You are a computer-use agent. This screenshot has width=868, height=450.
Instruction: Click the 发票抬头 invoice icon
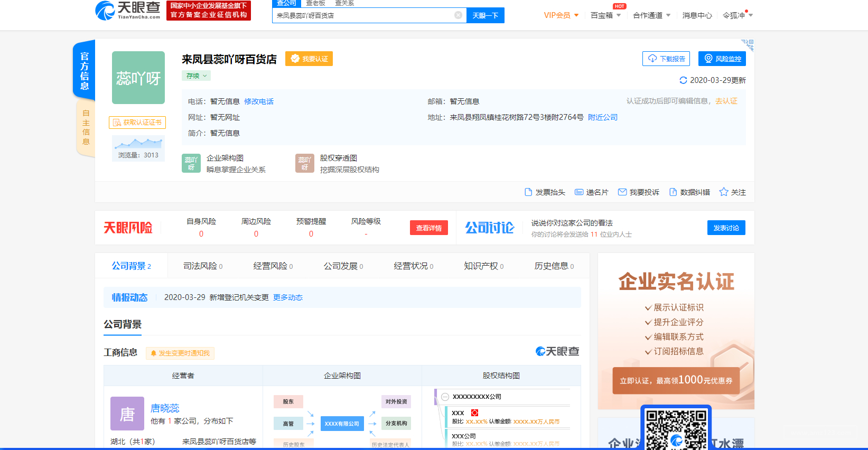(528, 192)
